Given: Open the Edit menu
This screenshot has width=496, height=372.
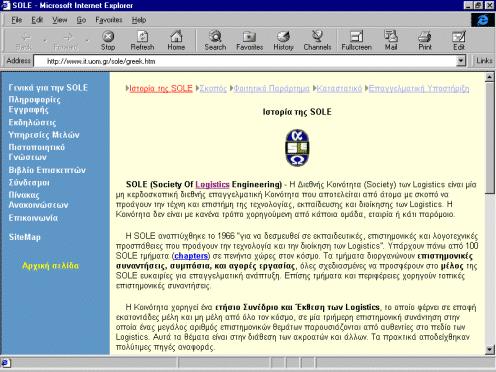Looking at the screenshot, I should coord(37,20).
